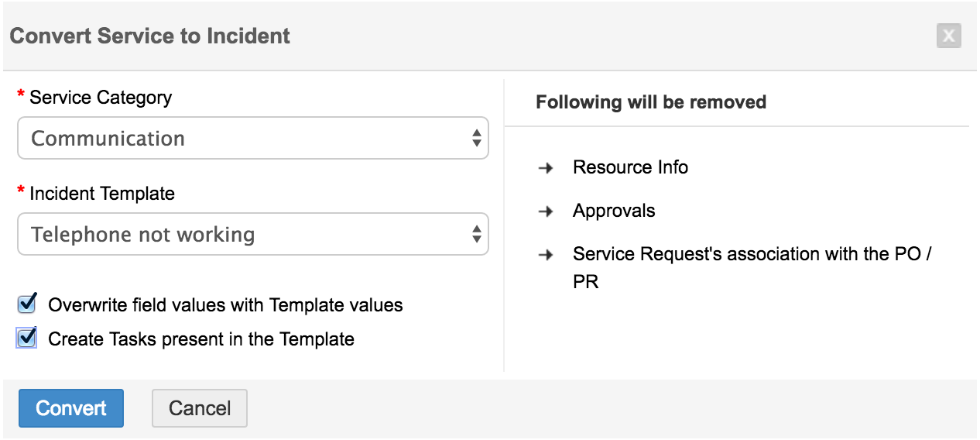Click the red asterisk beside Incident Template
This screenshot has width=980, height=440.
coord(21,194)
